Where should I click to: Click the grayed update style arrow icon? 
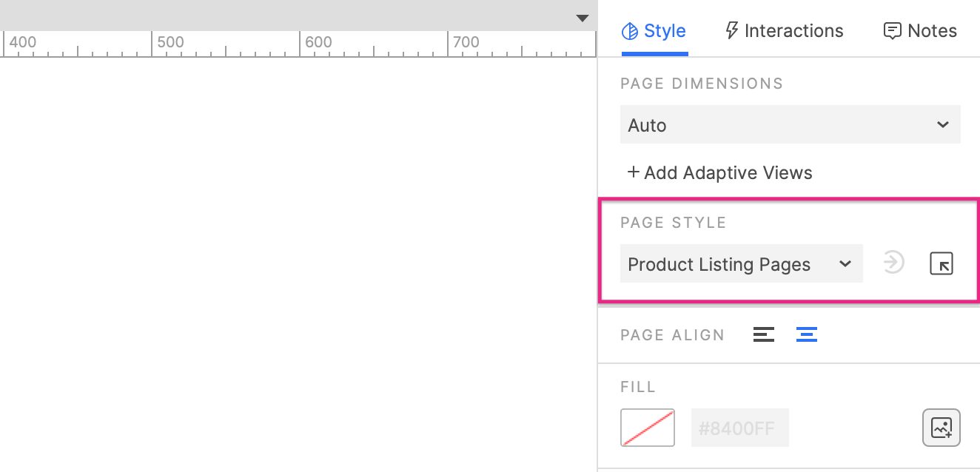[x=894, y=263]
